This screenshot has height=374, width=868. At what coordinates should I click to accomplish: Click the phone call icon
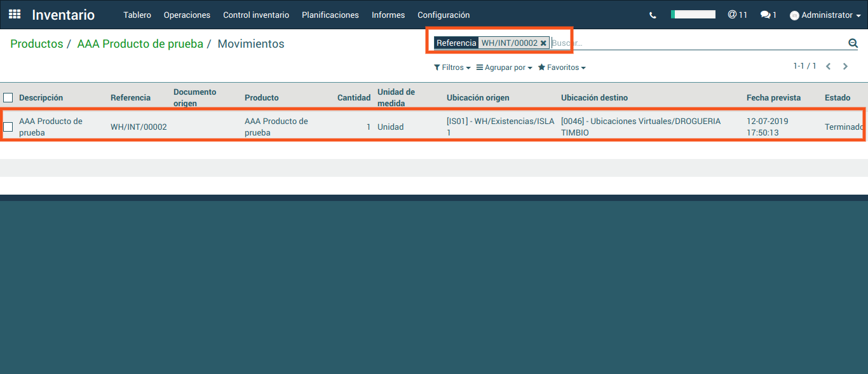pyautogui.click(x=653, y=15)
